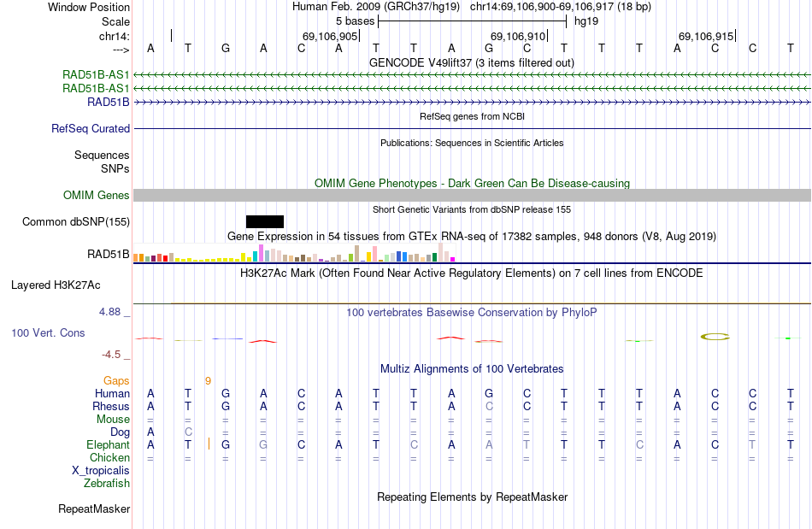Image resolution: width=812 pixels, height=529 pixels.
Task: Select the Mouse species row label
Action: click(x=113, y=420)
